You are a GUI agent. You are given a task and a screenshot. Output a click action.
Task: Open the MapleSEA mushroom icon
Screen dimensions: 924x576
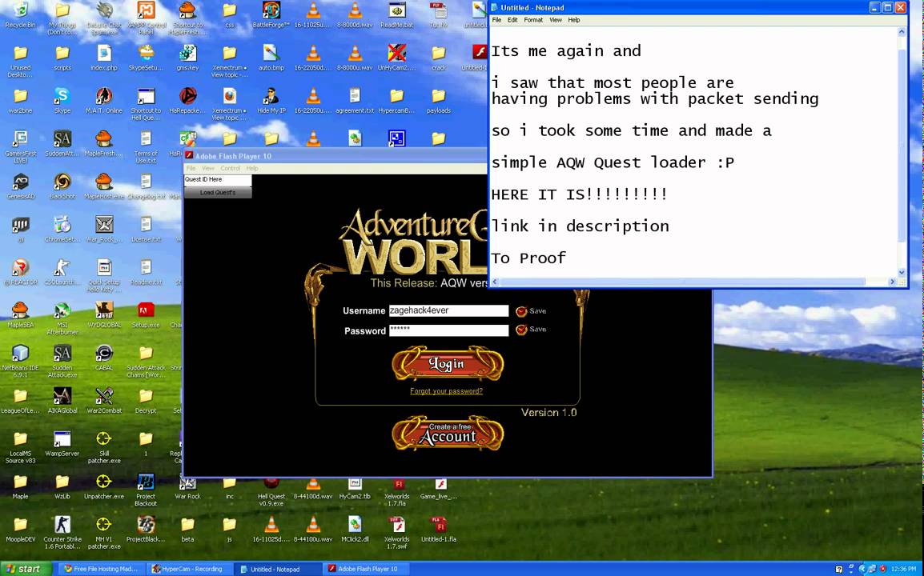pyautogui.click(x=20, y=310)
